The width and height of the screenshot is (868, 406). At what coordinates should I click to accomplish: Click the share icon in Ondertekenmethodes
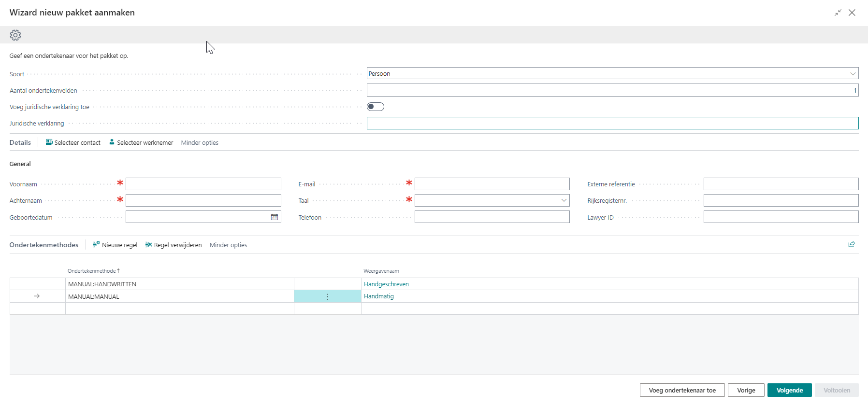click(851, 244)
